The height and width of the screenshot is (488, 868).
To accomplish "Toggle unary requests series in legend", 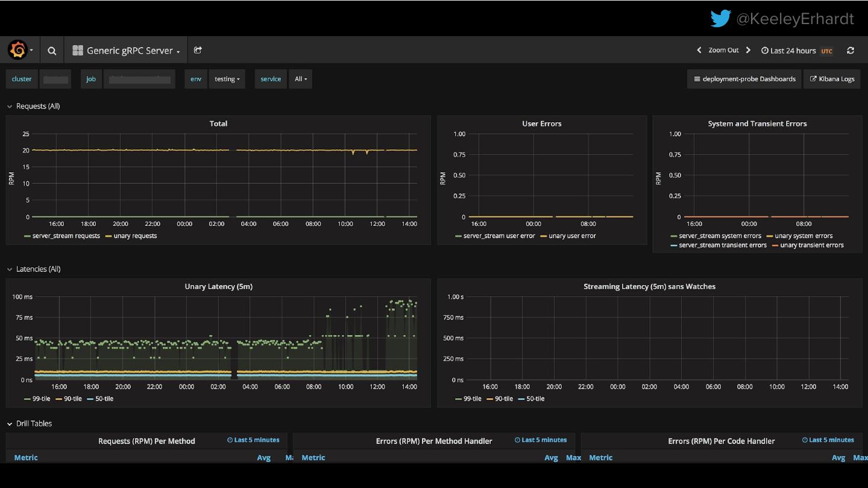I will point(134,236).
